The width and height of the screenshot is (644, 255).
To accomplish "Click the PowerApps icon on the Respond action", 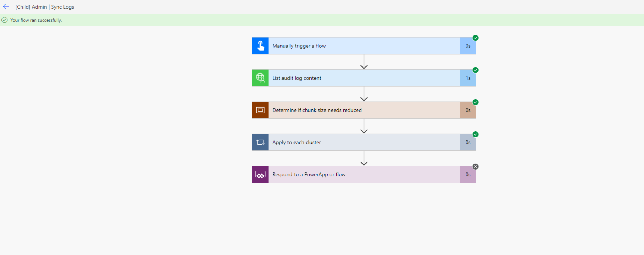I will pyautogui.click(x=260, y=174).
